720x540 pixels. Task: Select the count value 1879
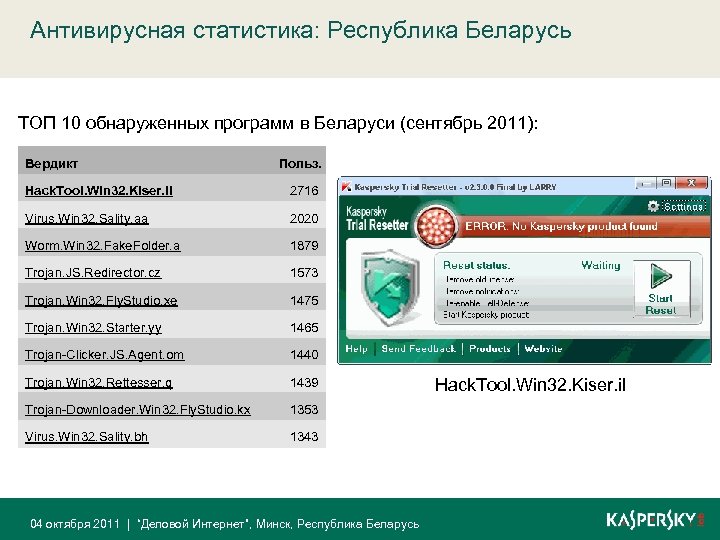(304, 245)
